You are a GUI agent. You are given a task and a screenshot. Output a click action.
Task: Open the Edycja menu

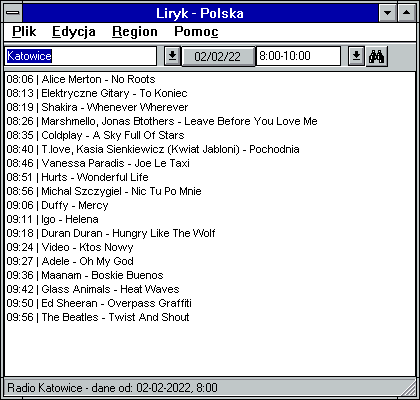point(74,32)
